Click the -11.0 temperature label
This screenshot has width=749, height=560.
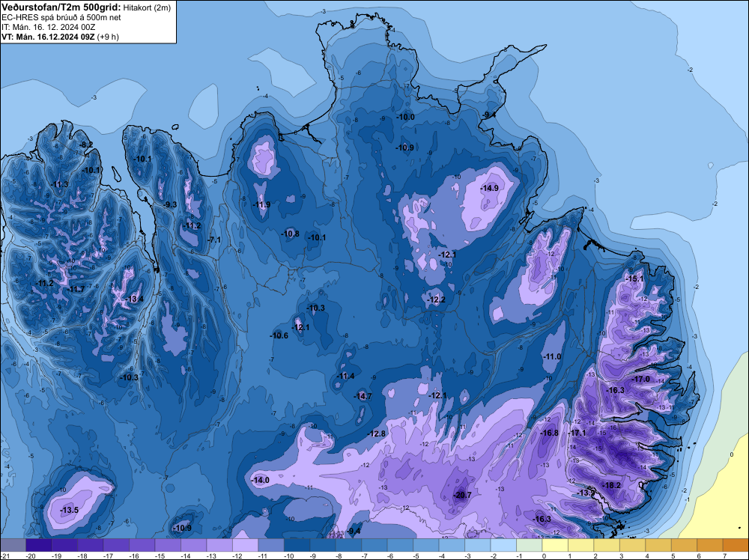tap(552, 356)
